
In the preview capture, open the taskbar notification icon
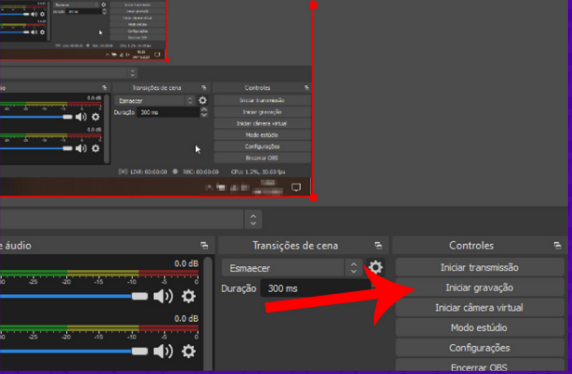296,188
